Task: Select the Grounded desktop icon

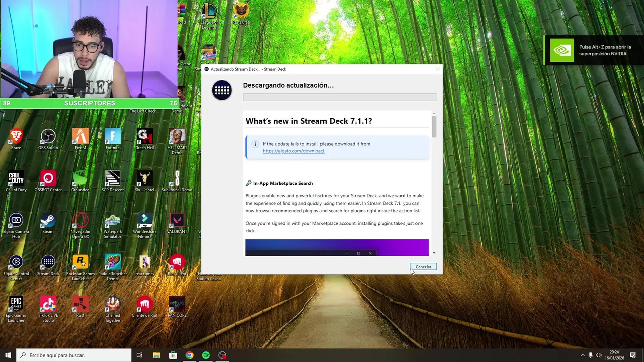Action: 80,181
